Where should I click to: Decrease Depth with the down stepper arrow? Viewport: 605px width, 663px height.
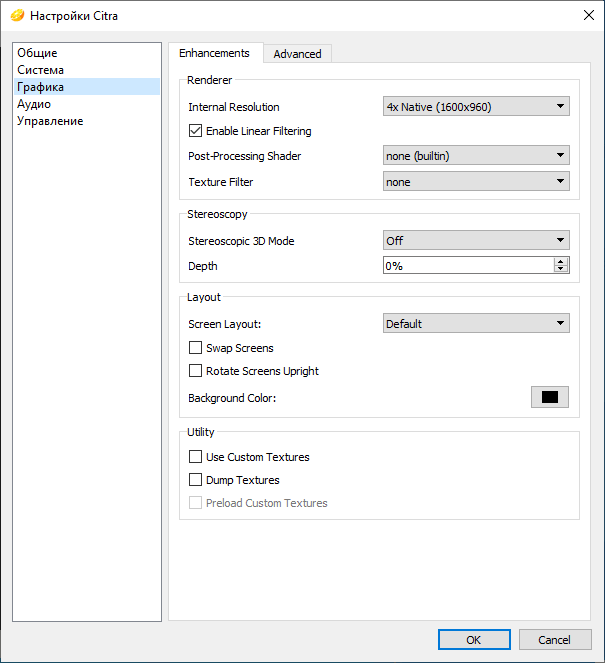coord(561,269)
